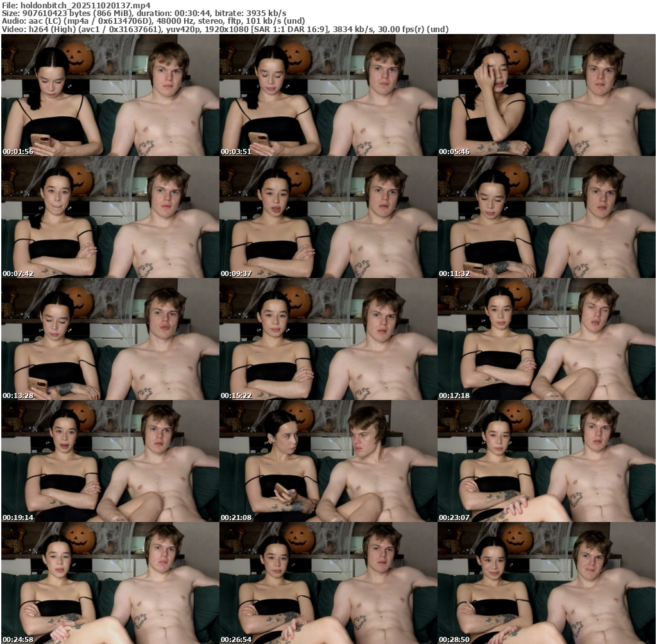Image resolution: width=657 pixels, height=644 pixels.
Task: Pick the thumbnail at 00:11:32
Action: tap(547, 218)
